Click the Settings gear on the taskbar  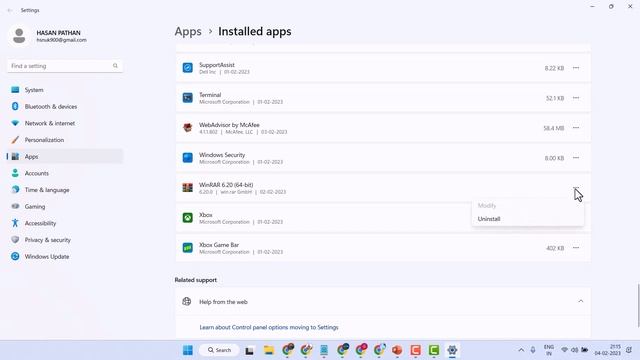point(452,350)
